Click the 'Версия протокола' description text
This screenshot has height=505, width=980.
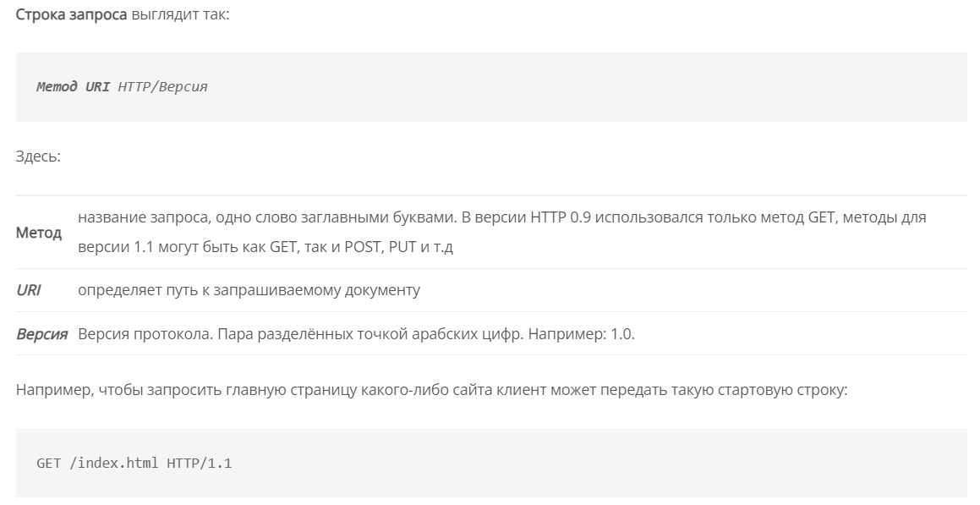pyautogui.click(x=145, y=334)
